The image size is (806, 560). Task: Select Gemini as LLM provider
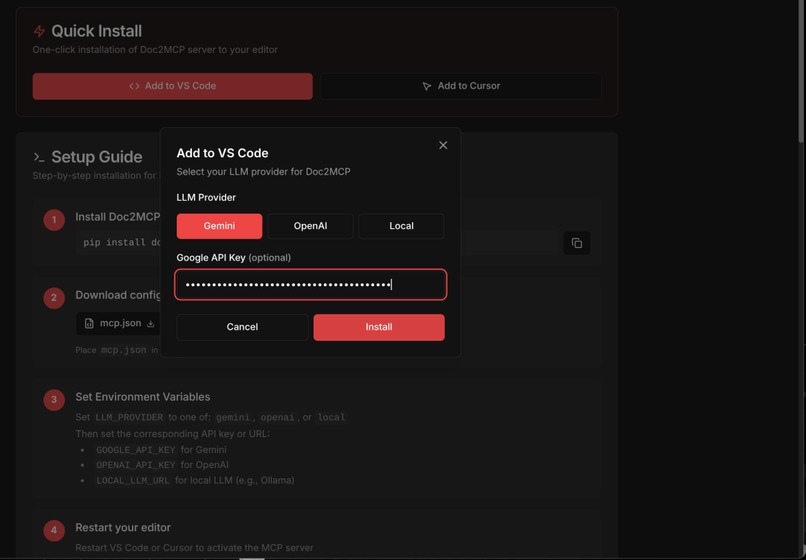tap(219, 226)
